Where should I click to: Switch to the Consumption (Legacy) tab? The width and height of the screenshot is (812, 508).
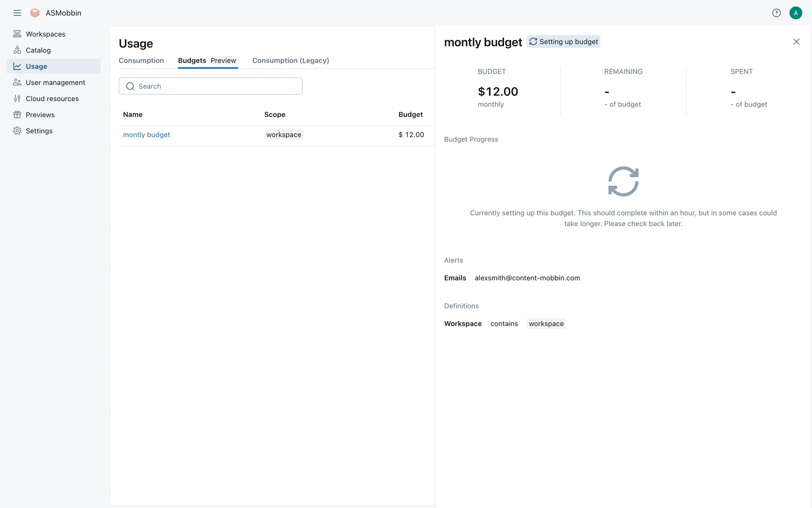pos(290,61)
